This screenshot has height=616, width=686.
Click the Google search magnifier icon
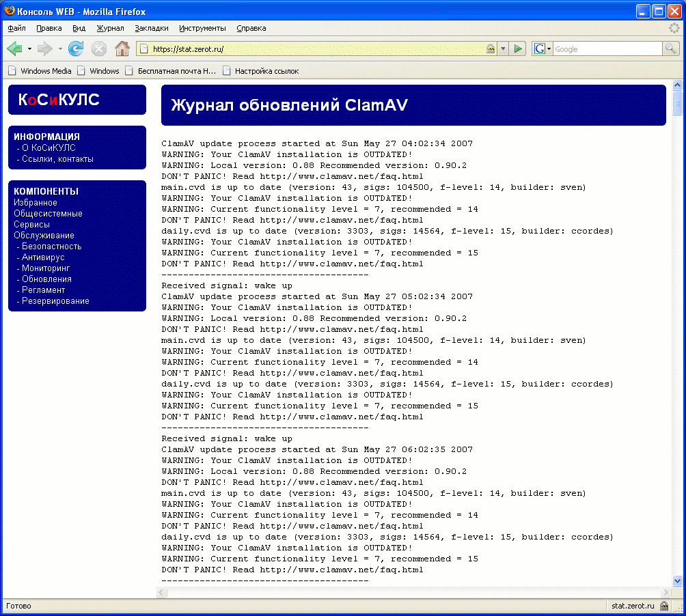click(x=671, y=48)
